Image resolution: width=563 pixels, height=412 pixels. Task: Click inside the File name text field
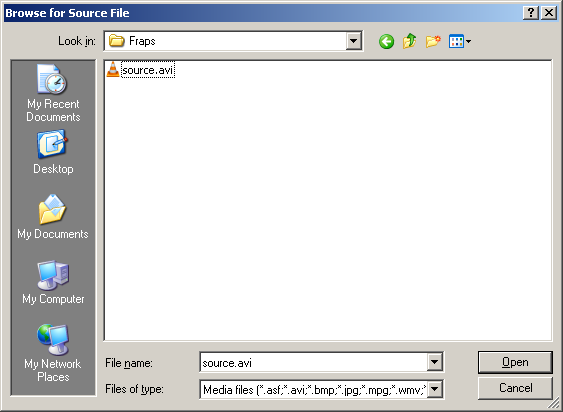coord(313,362)
